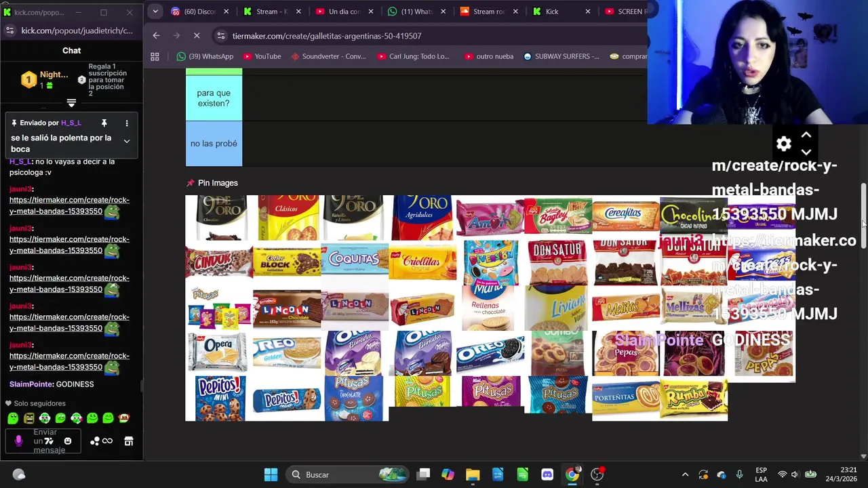This screenshot has width=868, height=488.
Task: Open the first tiermaker rock-y-metal-bandas chat link
Action: tap(69, 205)
